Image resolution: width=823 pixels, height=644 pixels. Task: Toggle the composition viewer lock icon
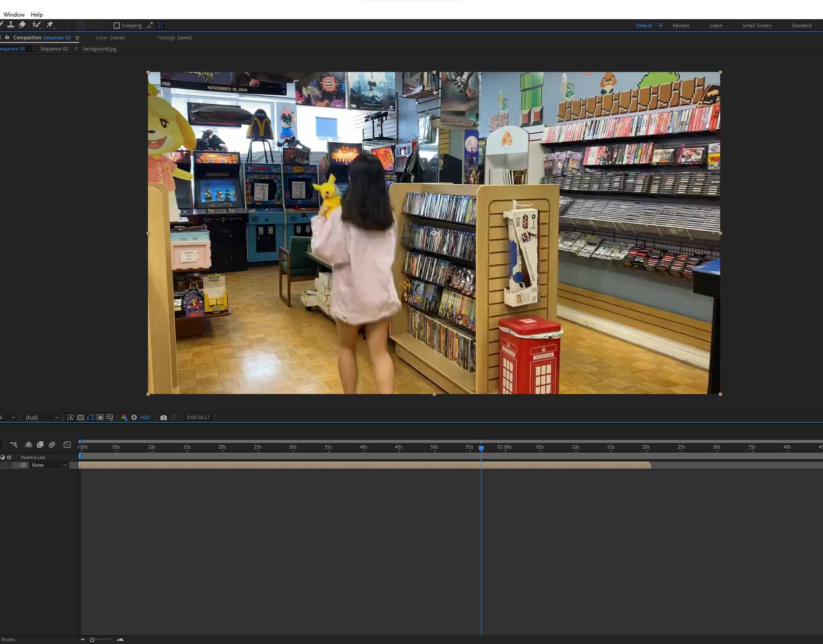(7, 38)
